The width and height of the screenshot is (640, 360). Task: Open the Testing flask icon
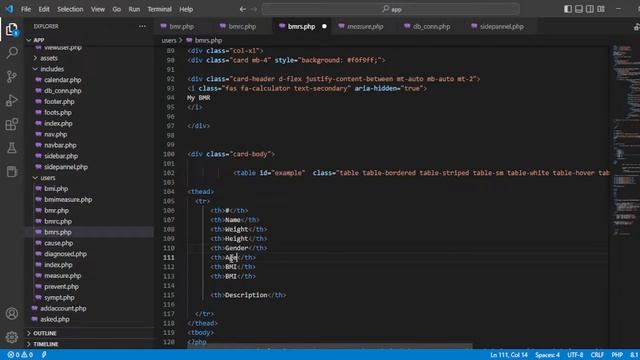pos(12,147)
